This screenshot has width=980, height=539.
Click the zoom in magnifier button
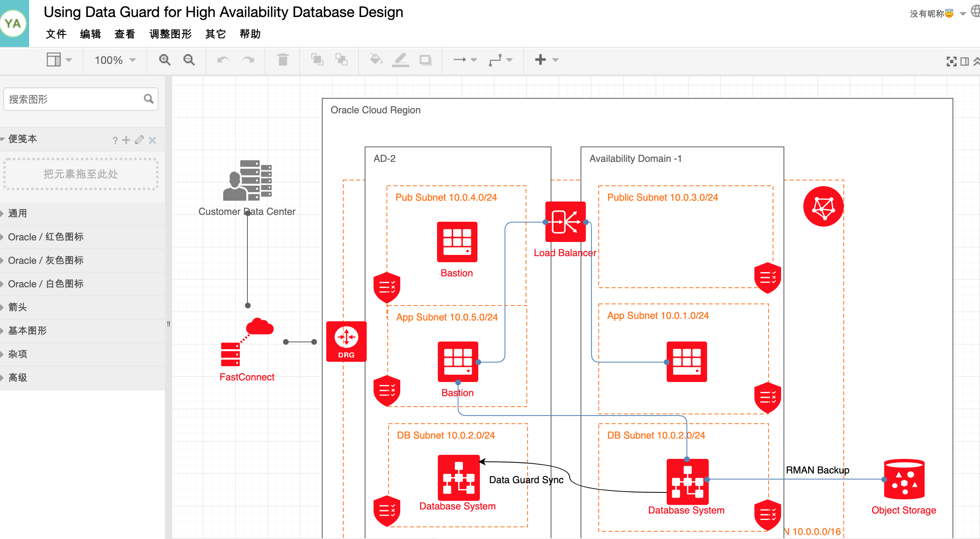coord(165,60)
